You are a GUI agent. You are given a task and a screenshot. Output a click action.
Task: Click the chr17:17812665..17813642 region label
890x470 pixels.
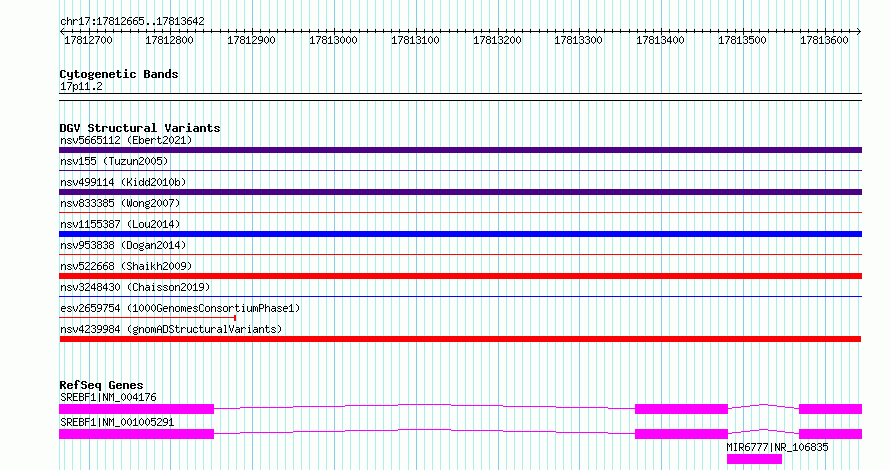[132, 22]
